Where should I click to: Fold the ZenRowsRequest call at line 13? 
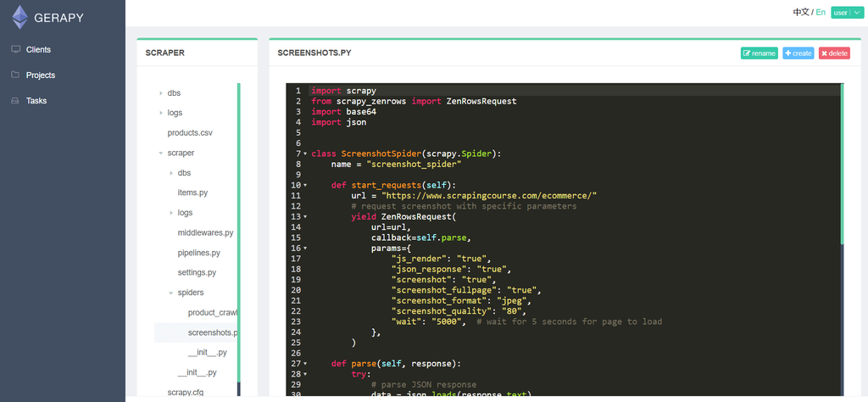(305, 216)
